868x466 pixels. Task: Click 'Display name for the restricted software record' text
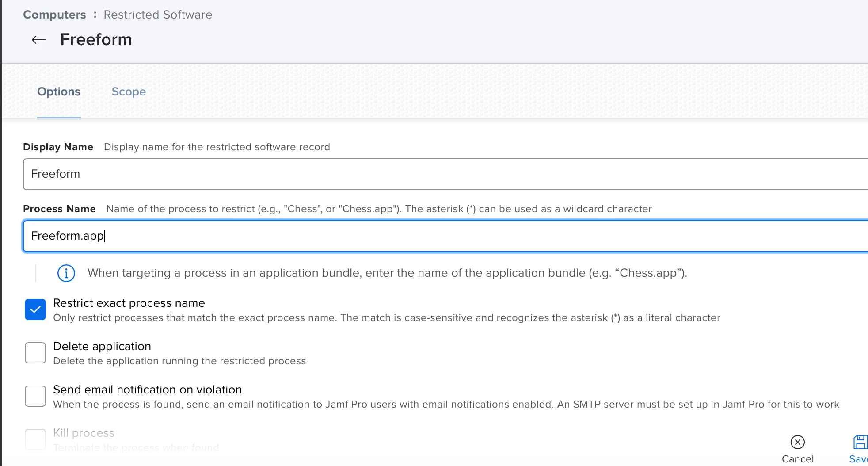(217, 147)
